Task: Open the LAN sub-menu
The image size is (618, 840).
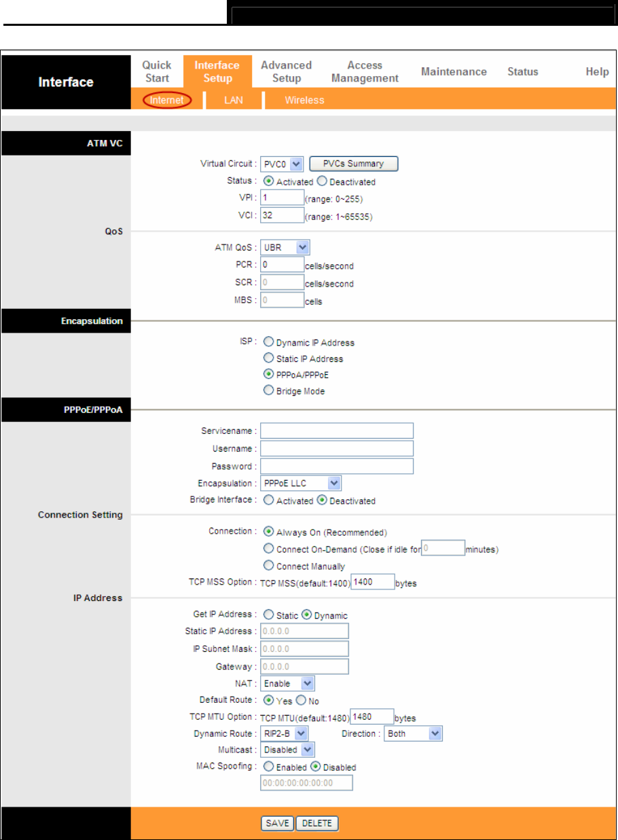Action: 233,100
